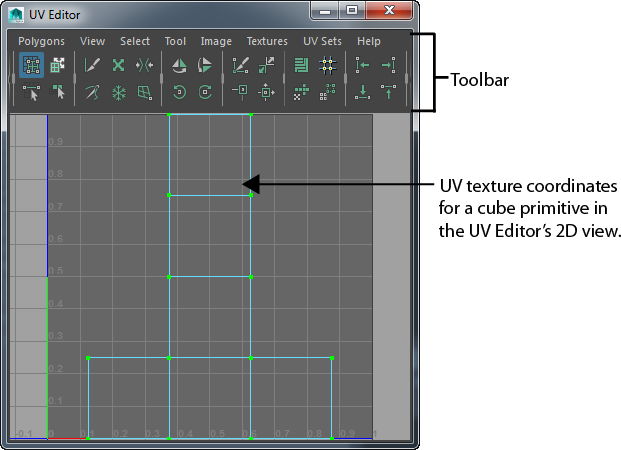Click the '0.4' label on the vertical axis
The width and height of the screenshot is (621, 450).
(55, 304)
